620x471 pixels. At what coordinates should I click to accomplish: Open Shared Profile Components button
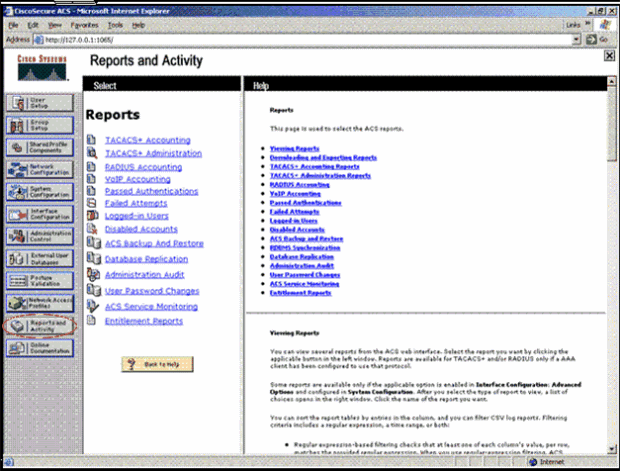click(40, 148)
